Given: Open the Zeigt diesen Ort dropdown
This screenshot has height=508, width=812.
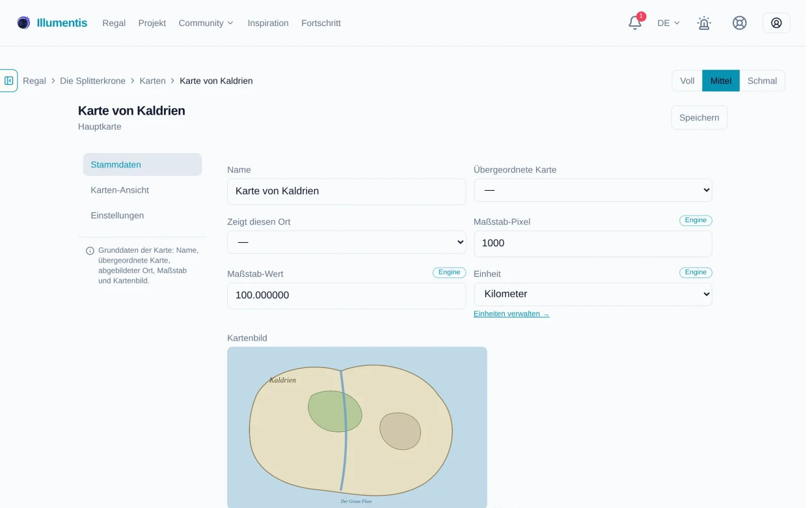Looking at the screenshot, I should pyautogui.click(x=346, y=242).
